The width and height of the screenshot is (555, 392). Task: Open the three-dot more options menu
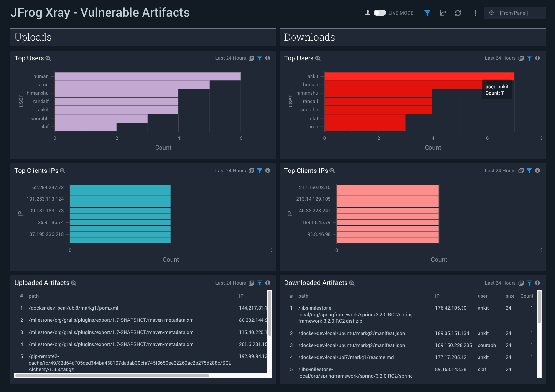click(475, 13)
